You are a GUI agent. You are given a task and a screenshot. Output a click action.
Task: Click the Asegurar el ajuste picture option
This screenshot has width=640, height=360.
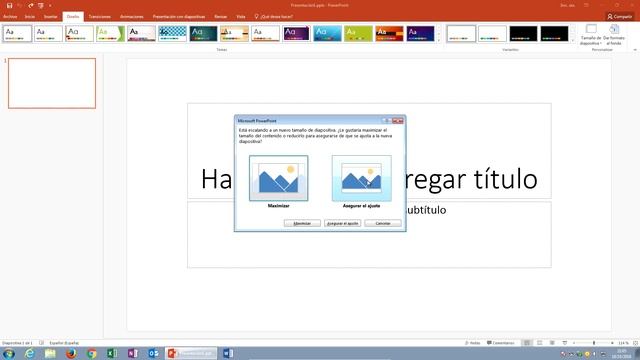pyautogui.click(x=362, y=178)
